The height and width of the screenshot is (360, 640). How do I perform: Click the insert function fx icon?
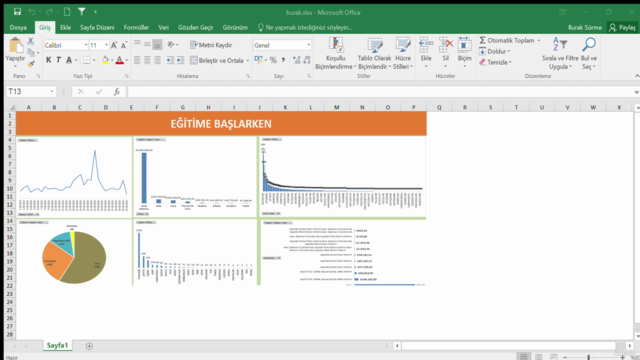pyautogui.click(x=117, y=91)
